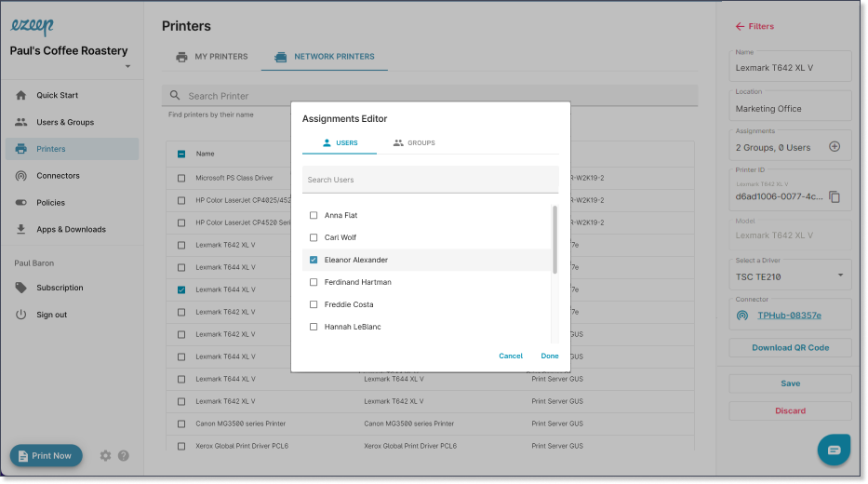Click the user list scrollbar
This screenshot has width=868, height=484.
554,239
